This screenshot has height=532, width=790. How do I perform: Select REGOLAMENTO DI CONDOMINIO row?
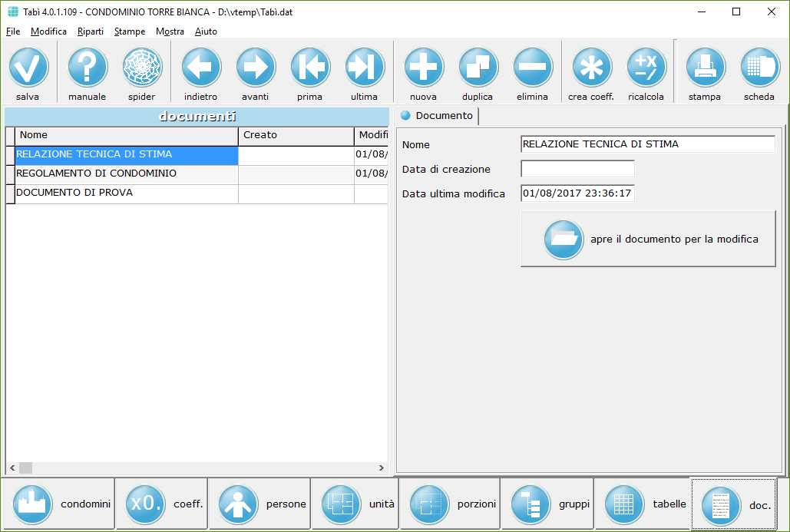(x=127, y=174)
